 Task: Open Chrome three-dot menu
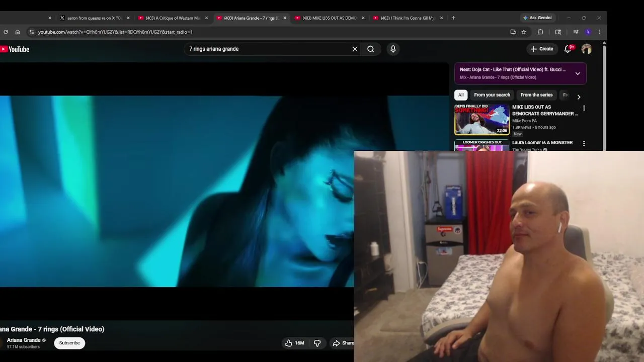(x=599, y=32)
